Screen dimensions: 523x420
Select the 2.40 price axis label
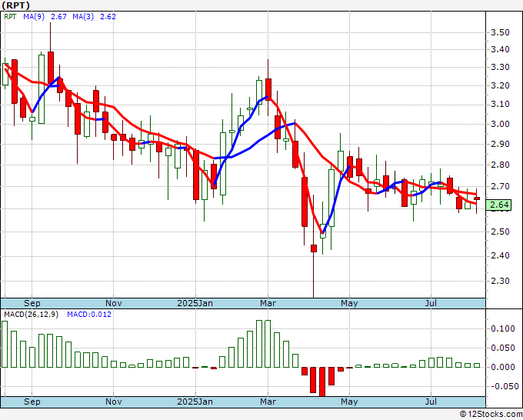pyautogui.click(x=501, y=256)
